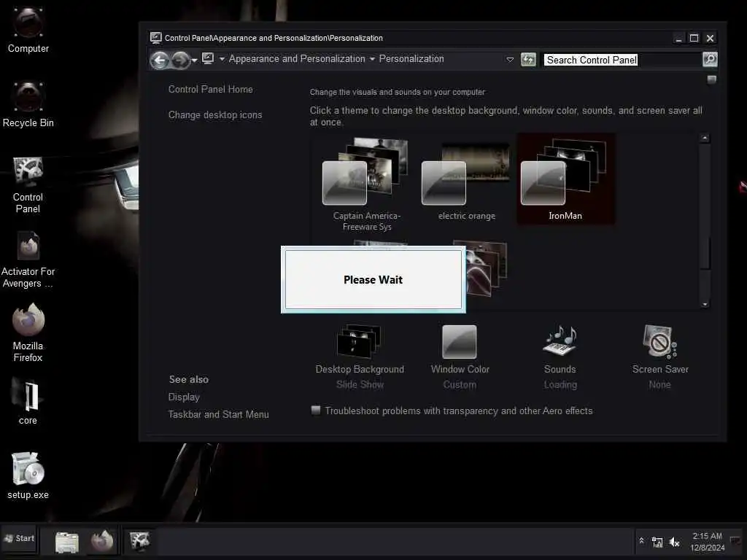Click the Slide Show label under Desktop Background
This screenshot has height=560, width=747.
pos(360,384)
